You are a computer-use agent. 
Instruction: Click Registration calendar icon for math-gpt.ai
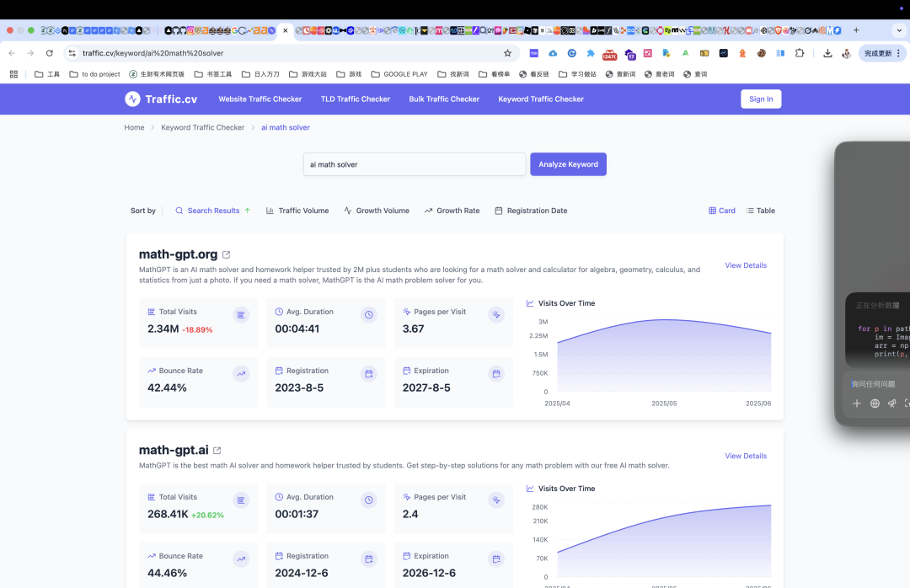coord(368,559)
